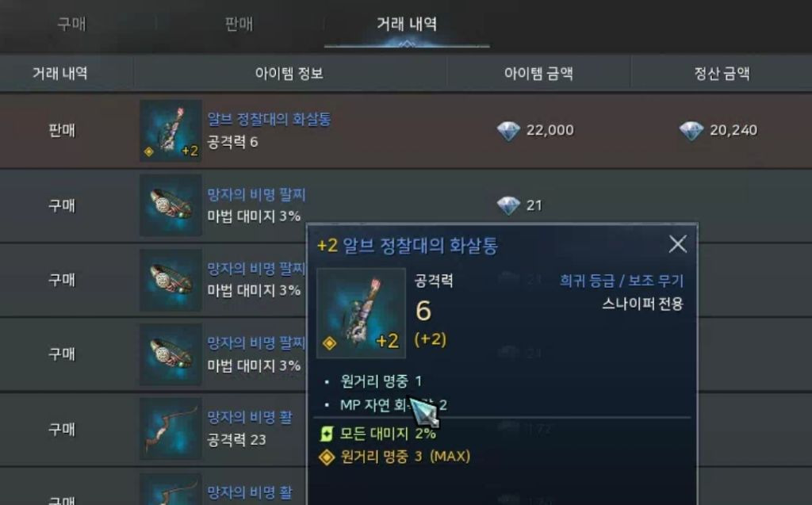This screenshot has width=812, height=505.
Task: Click the diamond icon next to 20,240
Action: (691, 131)
